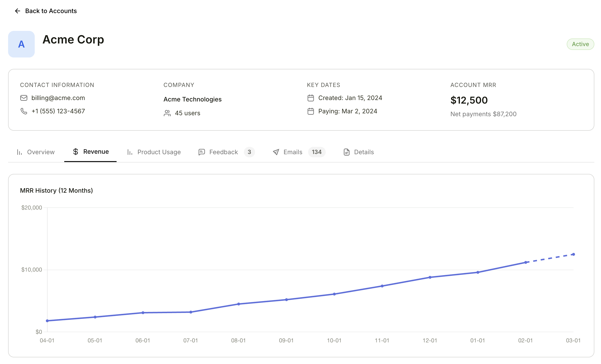Select the Overview bar chart icon

pos(20,152)
